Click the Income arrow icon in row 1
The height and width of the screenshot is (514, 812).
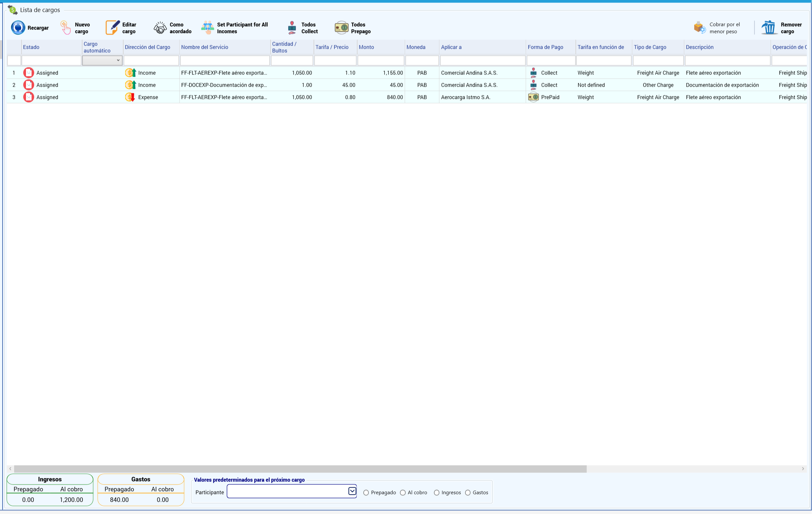131,73
